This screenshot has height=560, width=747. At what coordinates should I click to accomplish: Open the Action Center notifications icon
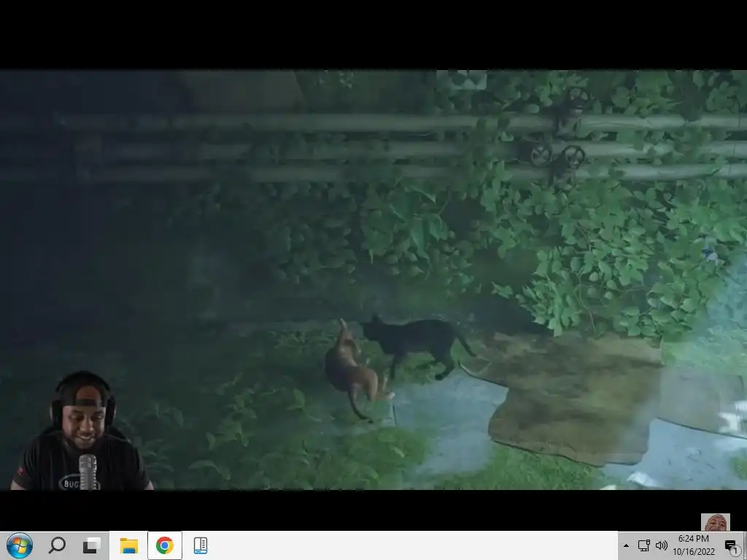pos(731,545)
